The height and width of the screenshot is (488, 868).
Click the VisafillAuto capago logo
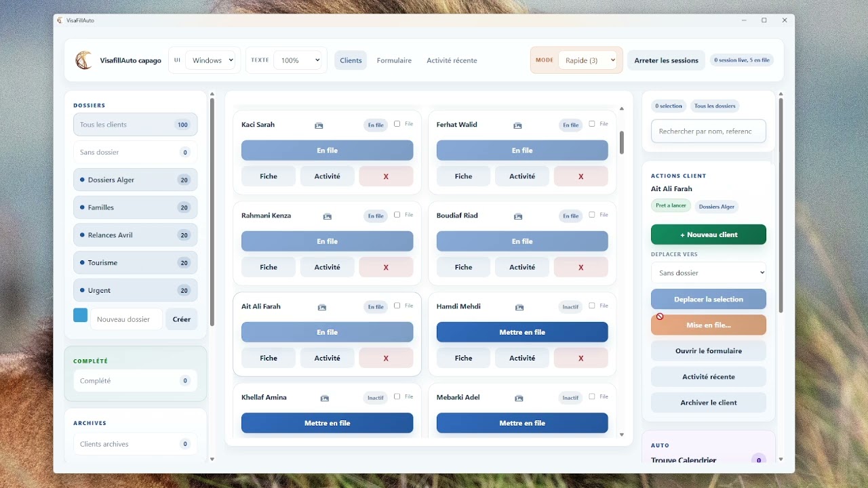83,60
